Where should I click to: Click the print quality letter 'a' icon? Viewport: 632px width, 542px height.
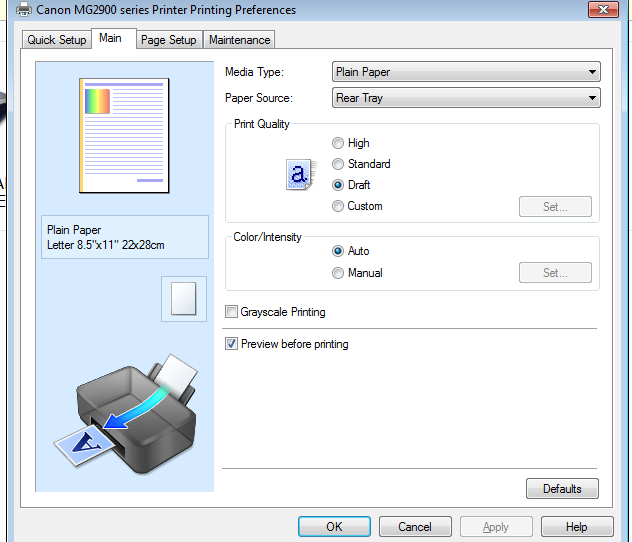tap(301, 174)
